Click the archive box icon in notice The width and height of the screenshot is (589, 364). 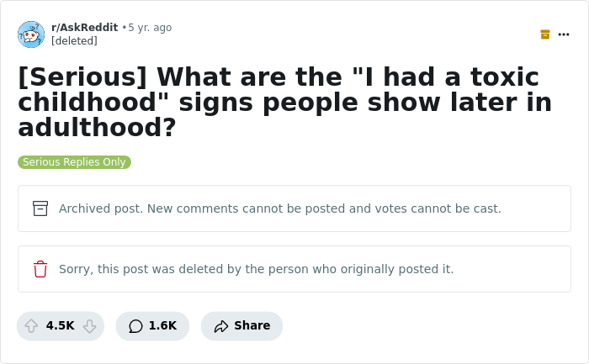tap(40, 208)
